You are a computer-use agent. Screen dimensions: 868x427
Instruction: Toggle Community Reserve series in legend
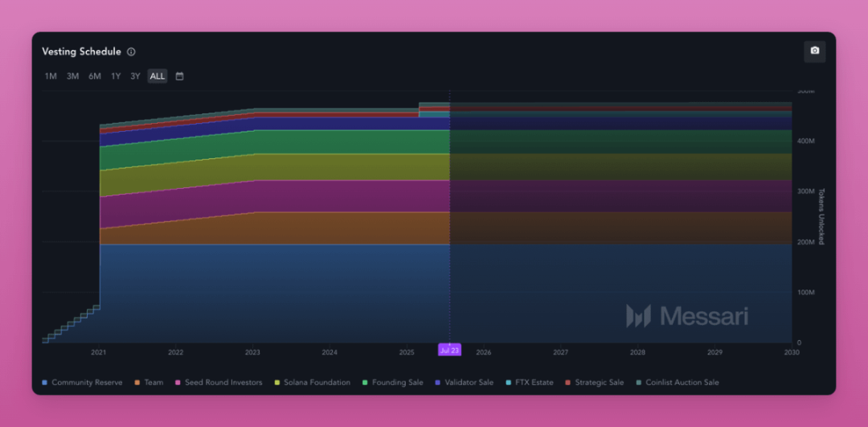point(82,383)
